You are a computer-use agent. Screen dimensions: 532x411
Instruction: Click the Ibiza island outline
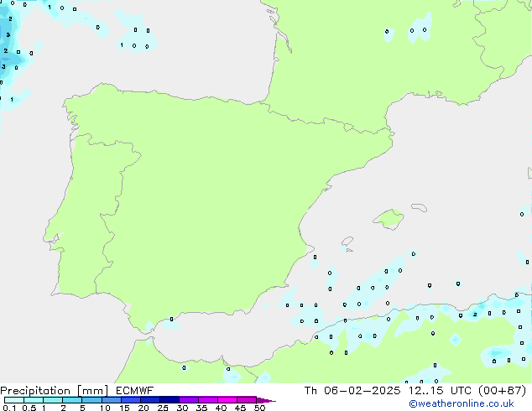click(347, 242)
